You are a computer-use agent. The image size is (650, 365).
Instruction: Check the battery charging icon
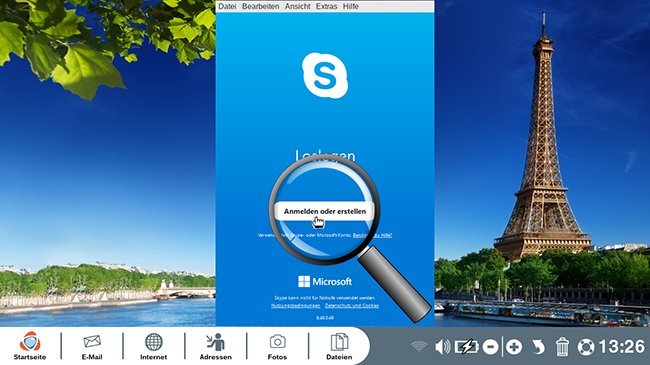(x=467, y=347)
